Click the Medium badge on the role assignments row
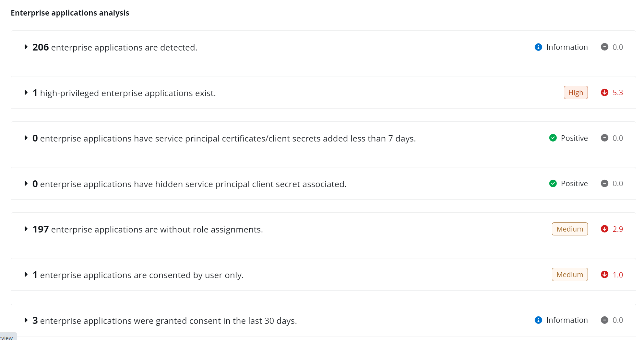The image size is (644, 340). 569,229
